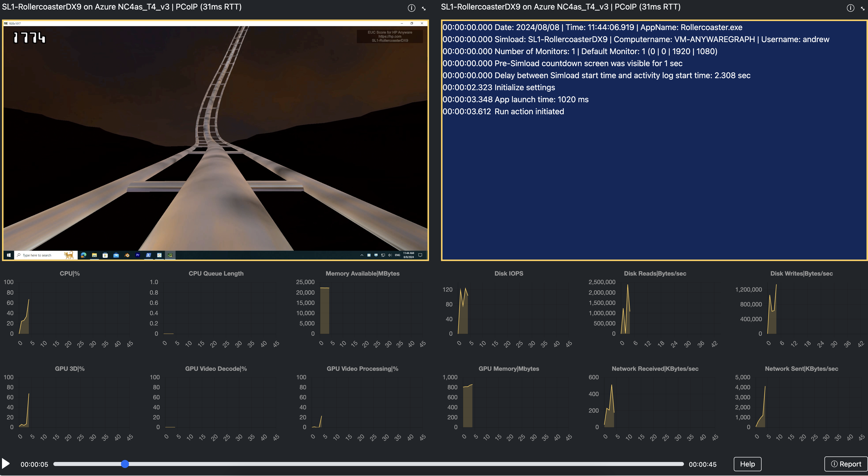The image size is (868, 476).
Task: Click the 'Type here to search' taskbar box
Action: point(46,255)
